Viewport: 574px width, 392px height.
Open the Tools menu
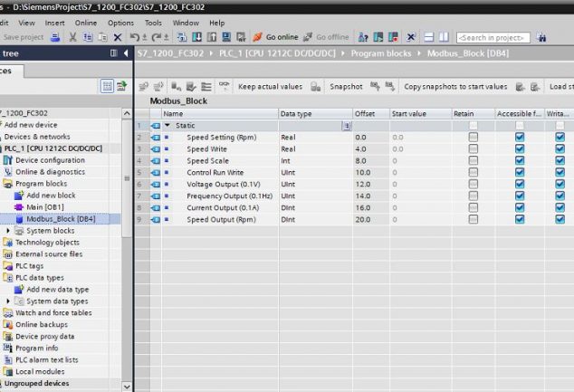coord(153,23)
